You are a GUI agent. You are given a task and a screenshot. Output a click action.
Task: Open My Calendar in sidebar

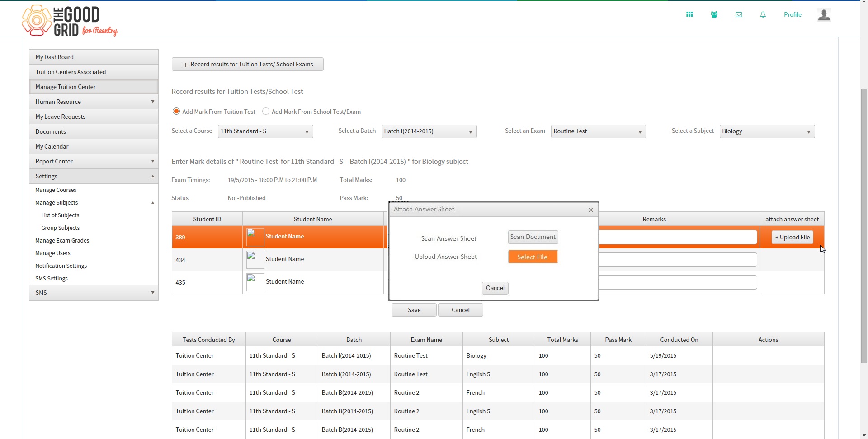pos(94,146)
